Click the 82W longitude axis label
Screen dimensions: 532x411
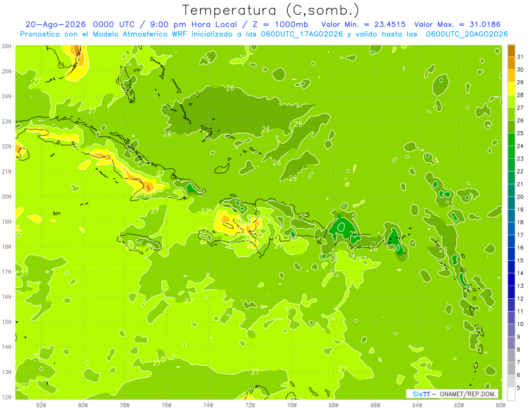[41, 405]
